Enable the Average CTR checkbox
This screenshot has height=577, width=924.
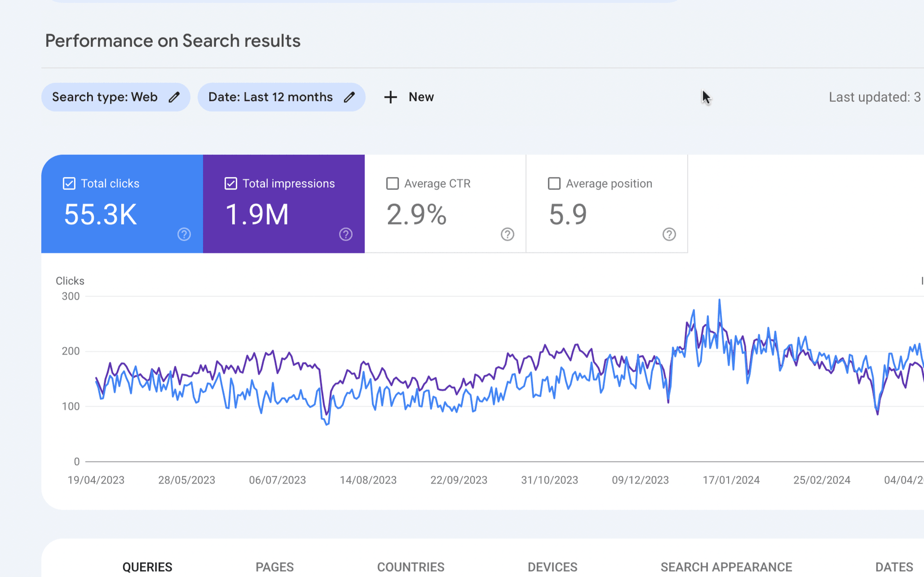tap(393, 184)
